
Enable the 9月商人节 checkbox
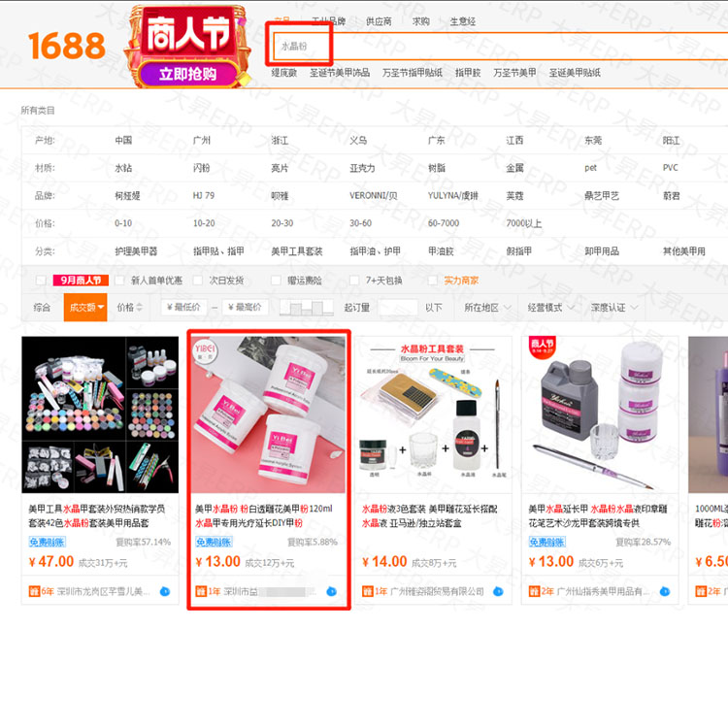[x=41, y=280]
